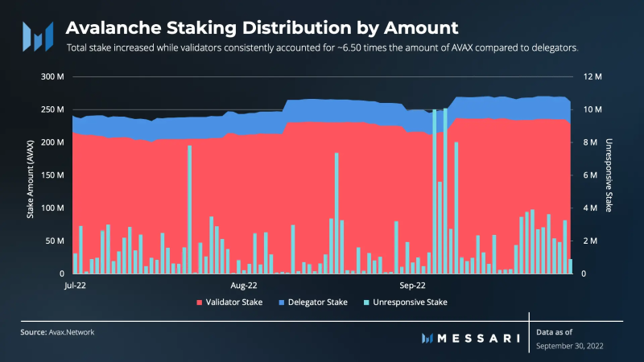Toggle the Validator Stake legend label
The height and width of the screenshot is (362, 644).
[233, 302]
